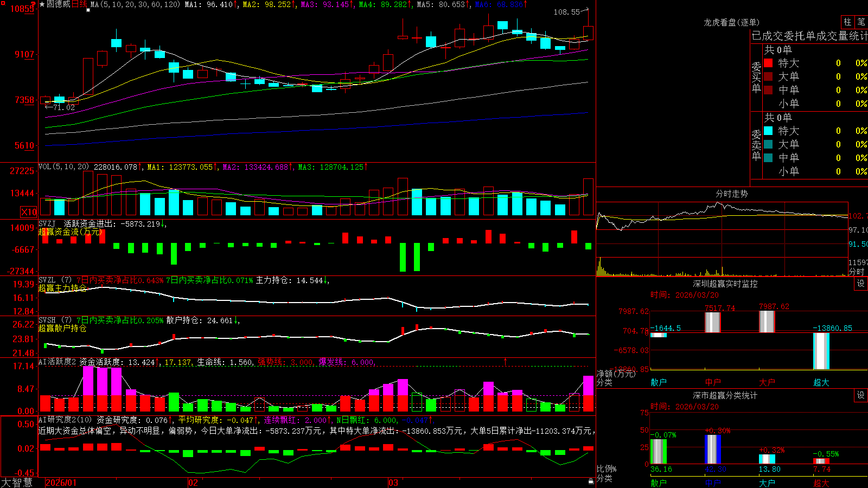The image size is (868, 488).
Task: Click the blue 中户 bar labeled +0.30%
Action: (713, 449)
